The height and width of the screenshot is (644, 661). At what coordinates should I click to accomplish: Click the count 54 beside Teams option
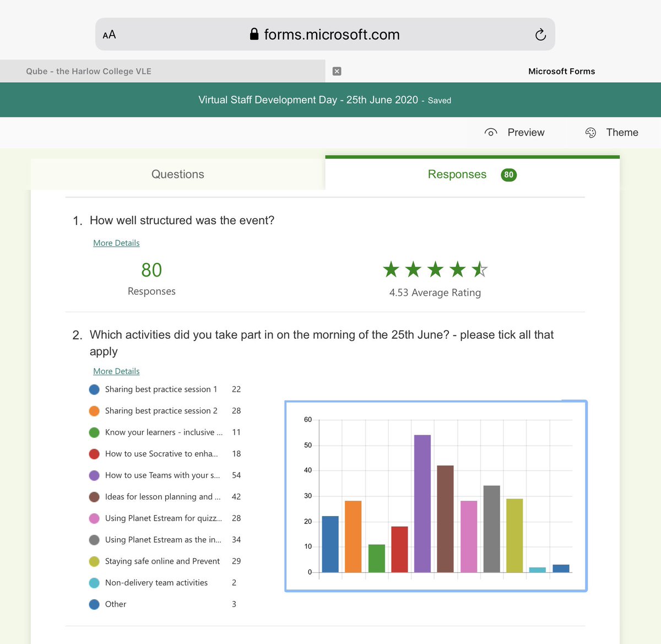click(x=236, y=475)
